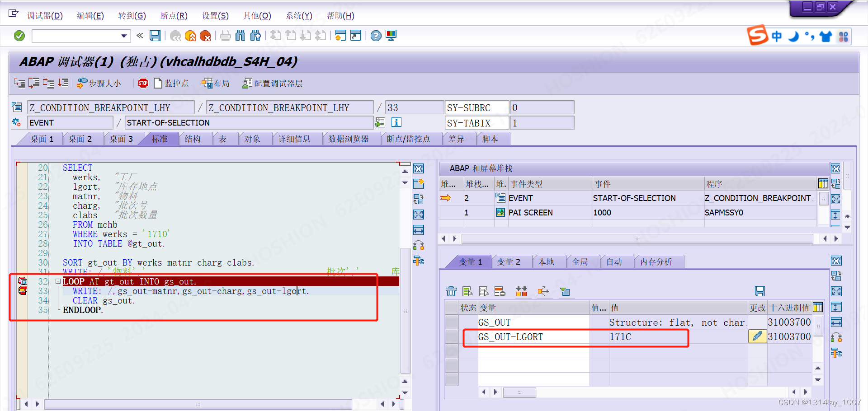Open the 帮助(H) menu
Viewport: 868px width, 411px height.
point(340,16)
